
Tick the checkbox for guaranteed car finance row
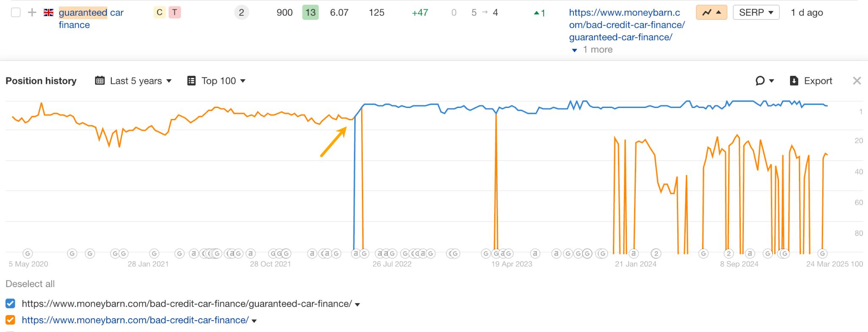pyautogui.click(x=16, y=13)
